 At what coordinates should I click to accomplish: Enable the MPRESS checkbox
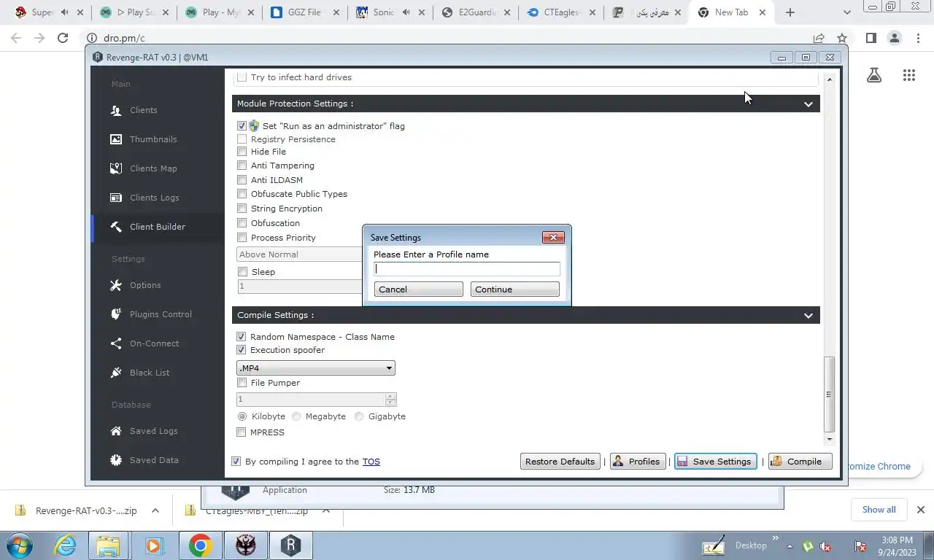[242, 432]
